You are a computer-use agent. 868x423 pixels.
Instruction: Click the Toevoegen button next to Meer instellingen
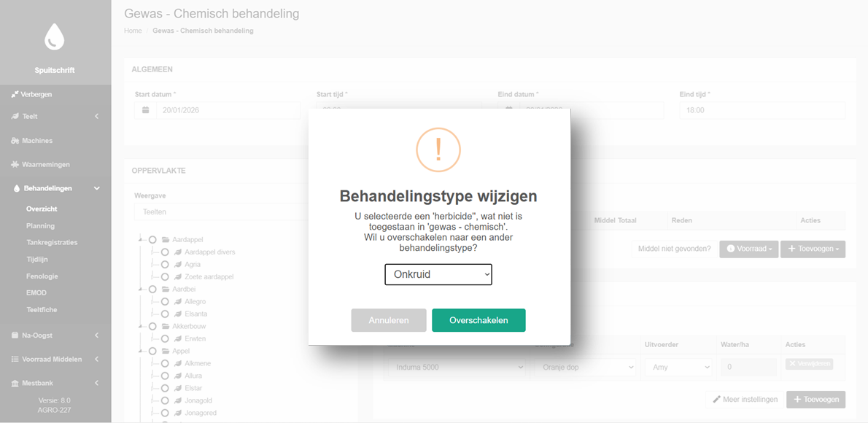[816, 399]
